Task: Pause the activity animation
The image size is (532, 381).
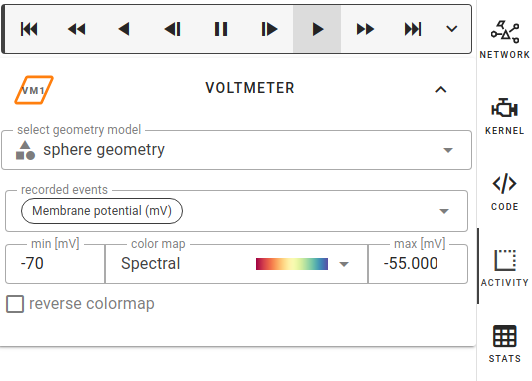Action: point(221,29)
